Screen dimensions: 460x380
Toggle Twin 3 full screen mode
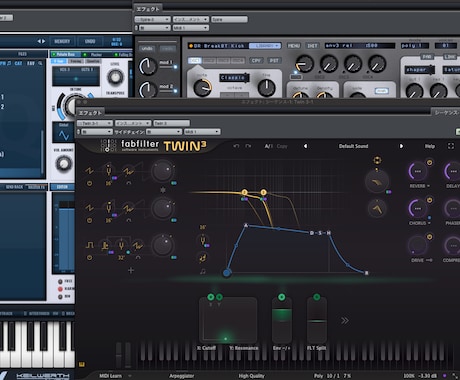451,146
